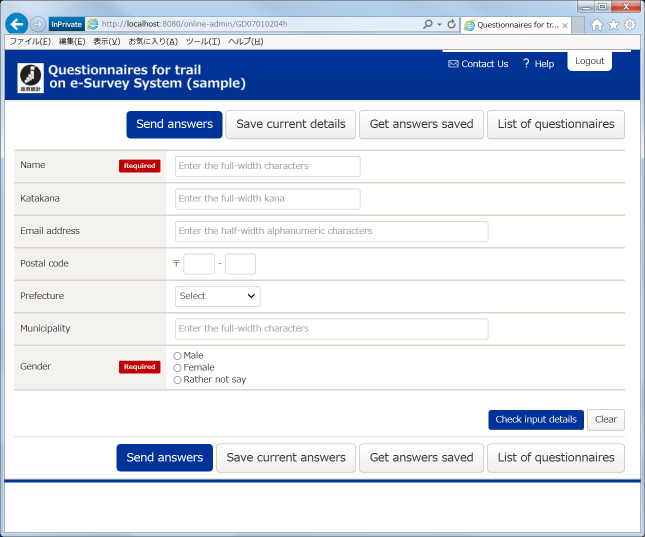Viewport: 645px width, 537px height.
Task: Switch to the Questionnaires browser tab
Action: (x=515, y=25)
